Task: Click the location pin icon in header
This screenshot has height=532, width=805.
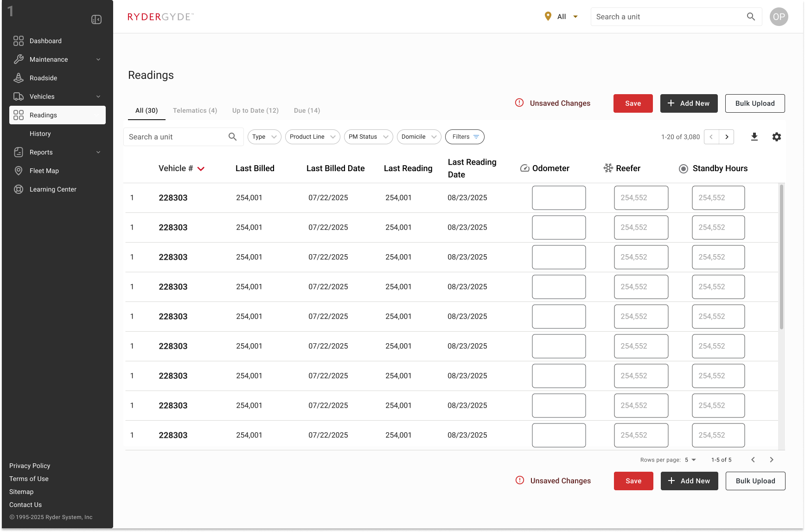Action: click(x=548, y=17)
